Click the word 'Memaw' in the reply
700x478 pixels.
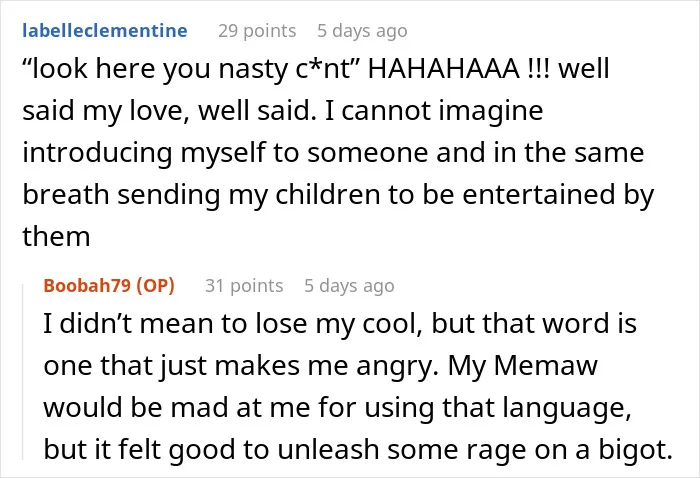[x=546, y=366]
